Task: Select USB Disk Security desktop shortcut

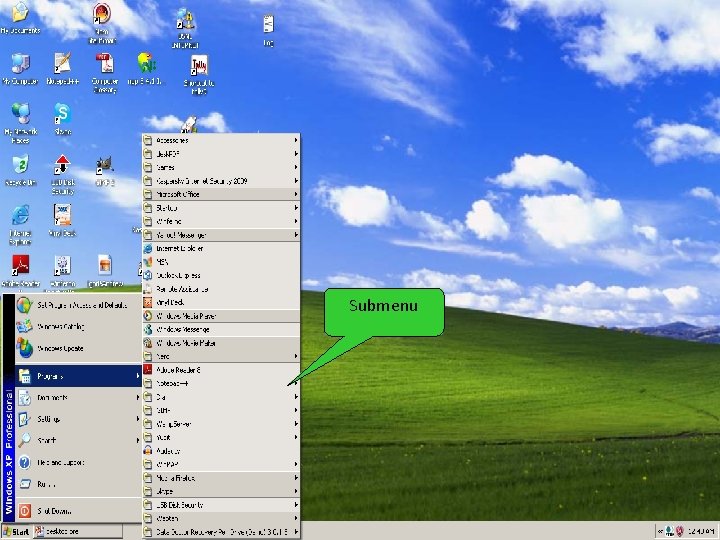Action: click(62, 174)
